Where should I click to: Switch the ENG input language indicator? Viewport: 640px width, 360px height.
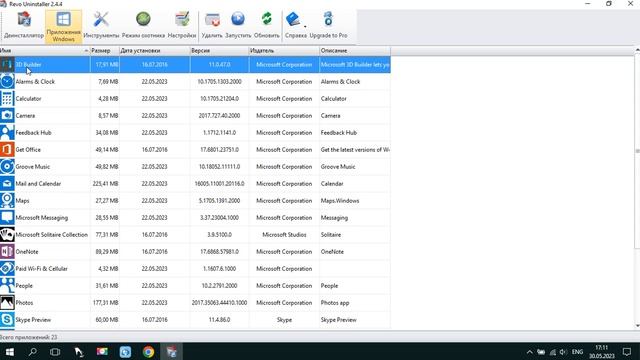577,352
